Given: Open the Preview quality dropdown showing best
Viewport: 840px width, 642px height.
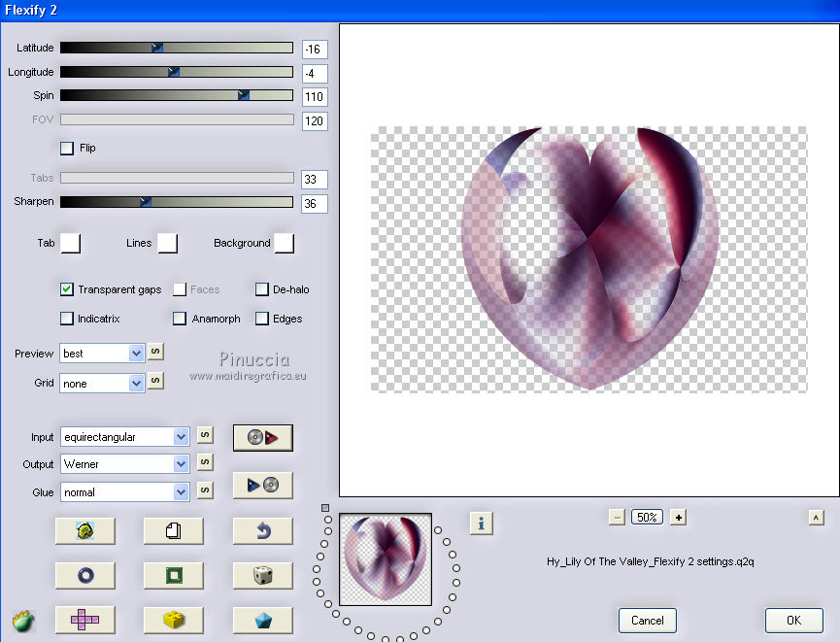Looking at the screenshot, I should click(x=102, y=354).
